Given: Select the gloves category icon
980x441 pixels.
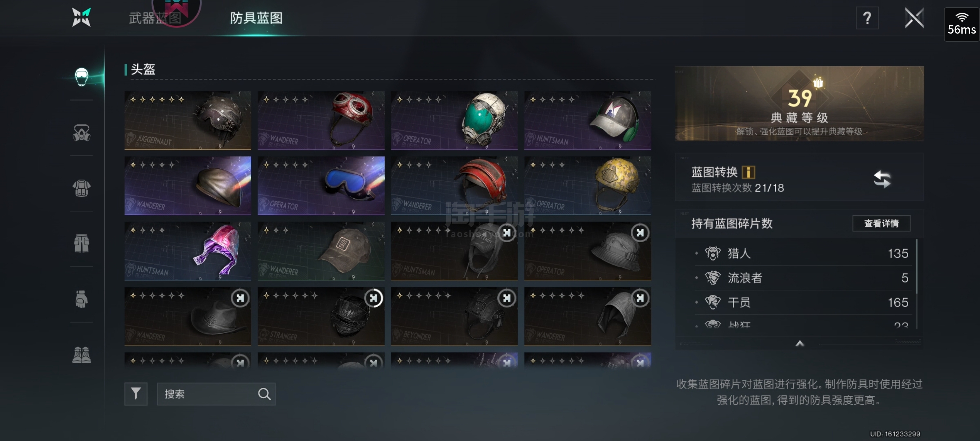Looking at the screenshot, I should pyautogui.click(x=82, y=299).
